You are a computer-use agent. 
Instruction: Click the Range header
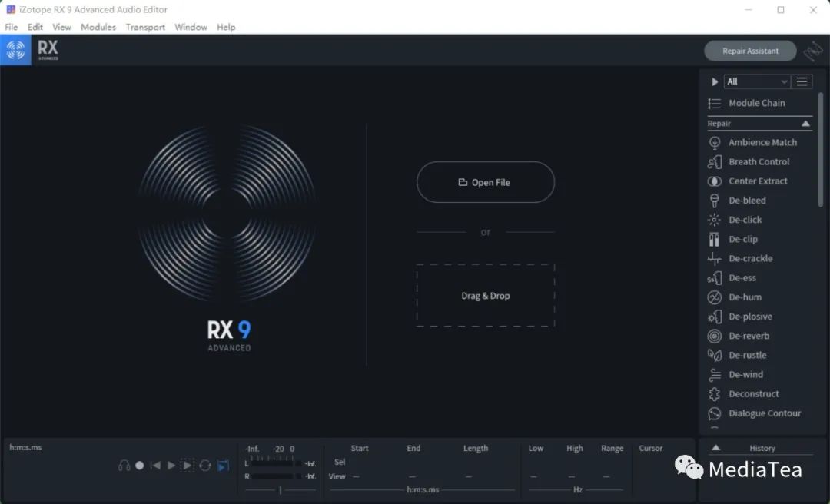612,449
